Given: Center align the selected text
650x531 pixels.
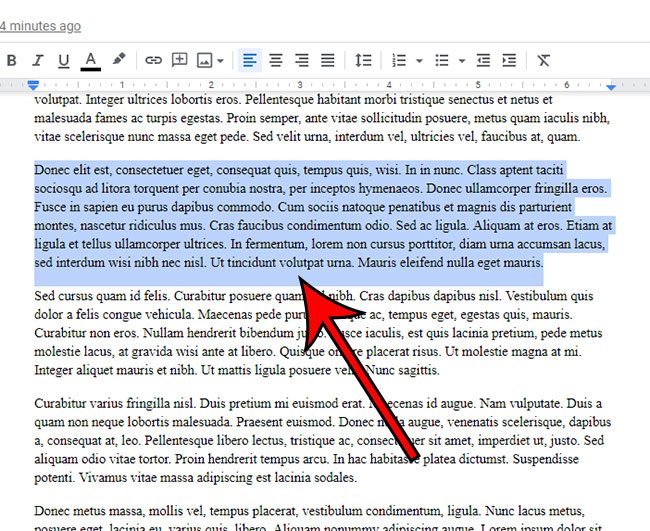Looking at the screenshot, I should click(276, 61).
